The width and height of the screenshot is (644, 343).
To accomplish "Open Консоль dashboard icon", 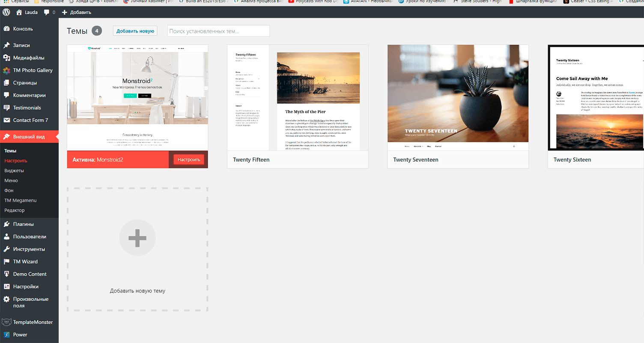I will (x=6, y=29).
